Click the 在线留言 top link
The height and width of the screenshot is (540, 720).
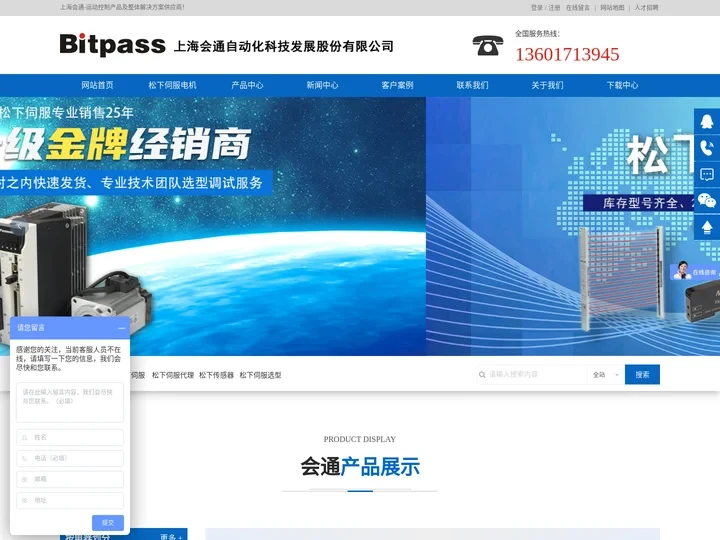point(578,8)
